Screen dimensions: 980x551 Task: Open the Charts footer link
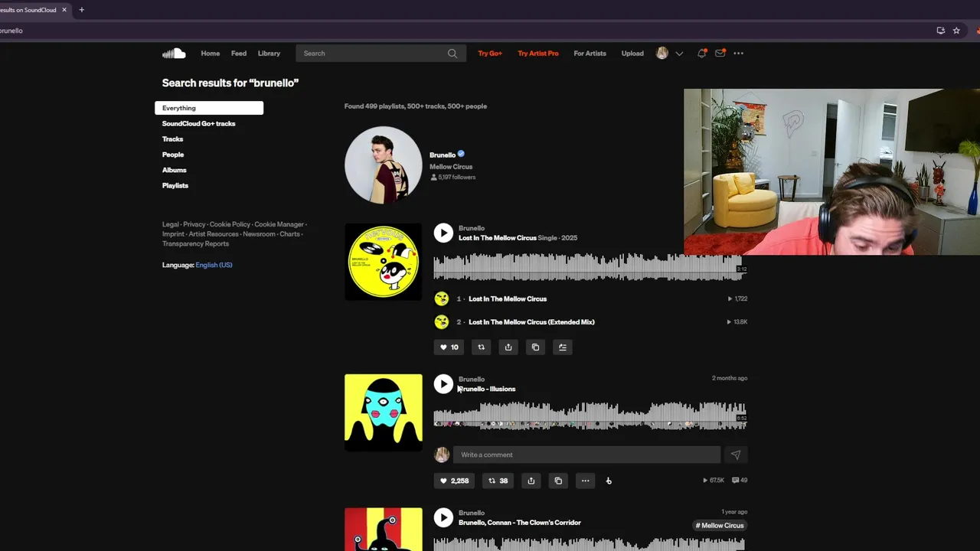click(289, 234)
